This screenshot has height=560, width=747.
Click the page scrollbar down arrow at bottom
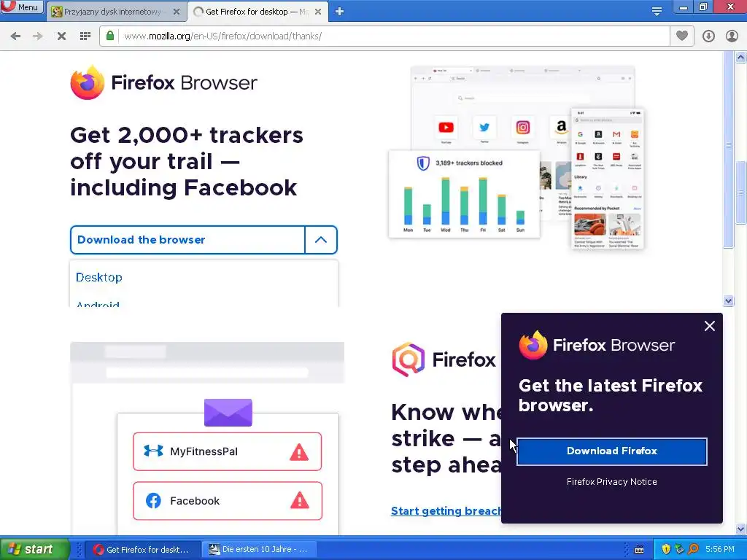point(741,529)
